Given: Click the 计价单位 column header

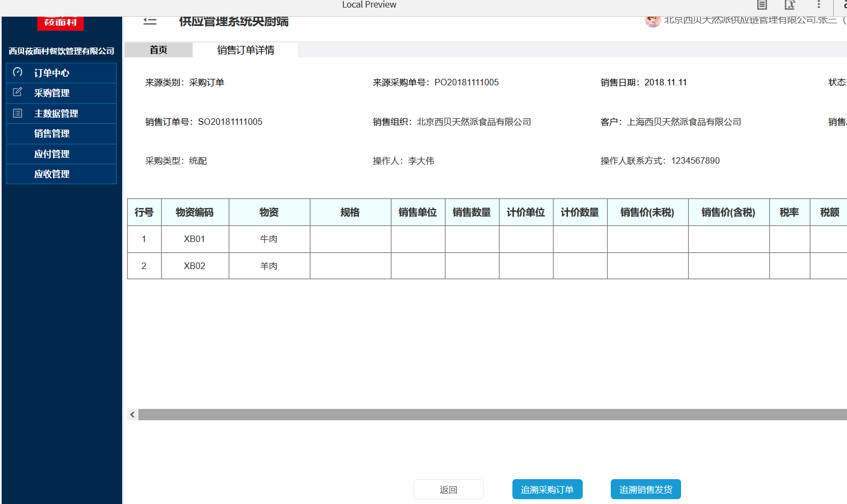Looking at the screenshot, I should coord(526,212).
